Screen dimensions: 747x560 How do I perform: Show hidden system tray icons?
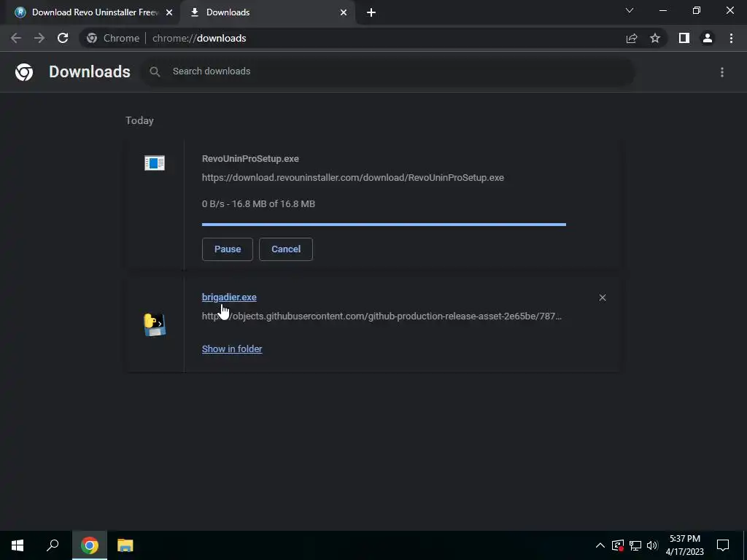(600, 545)
